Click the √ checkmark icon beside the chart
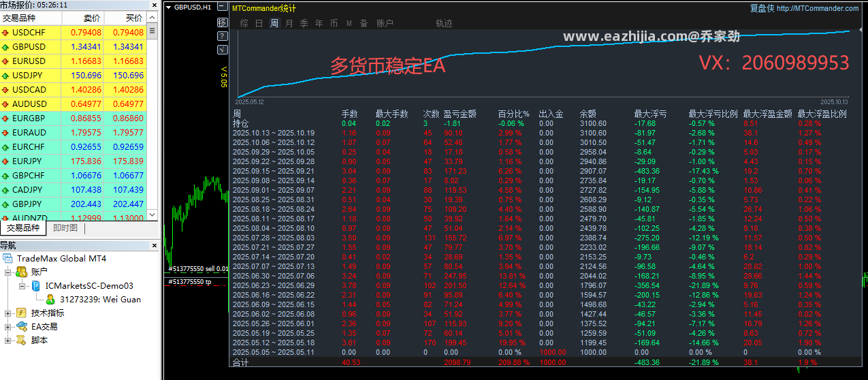 pyautogui.click(x=223, y=50)
